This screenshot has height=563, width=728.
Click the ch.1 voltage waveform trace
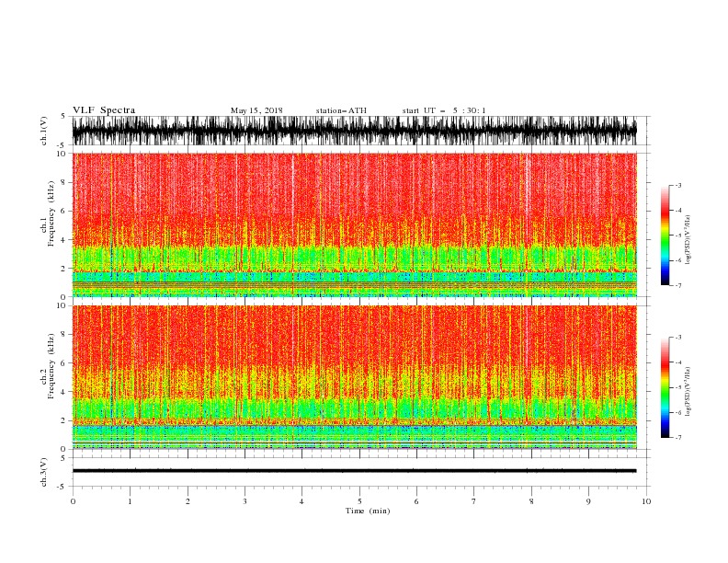click(354, 131)
